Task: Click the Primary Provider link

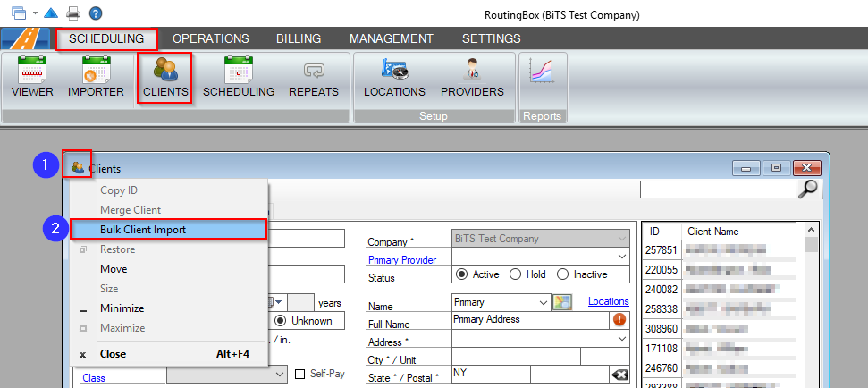Action: point(401,260)
